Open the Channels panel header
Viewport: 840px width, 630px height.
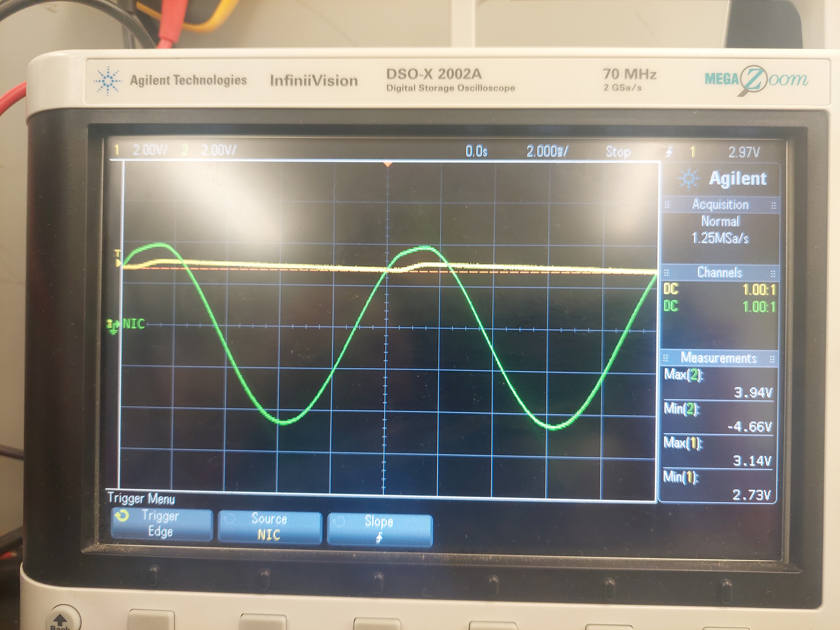click(719, 272)
